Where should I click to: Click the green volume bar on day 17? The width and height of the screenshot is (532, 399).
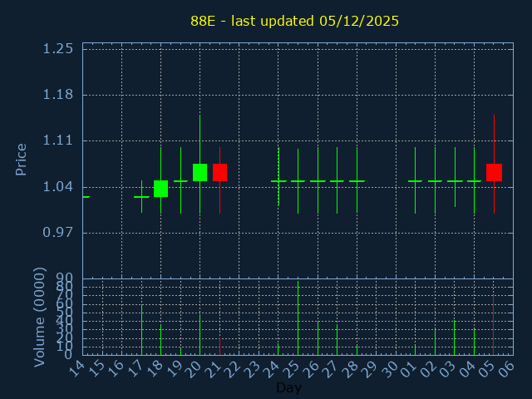pyautogui.click(x=141, y=330)
